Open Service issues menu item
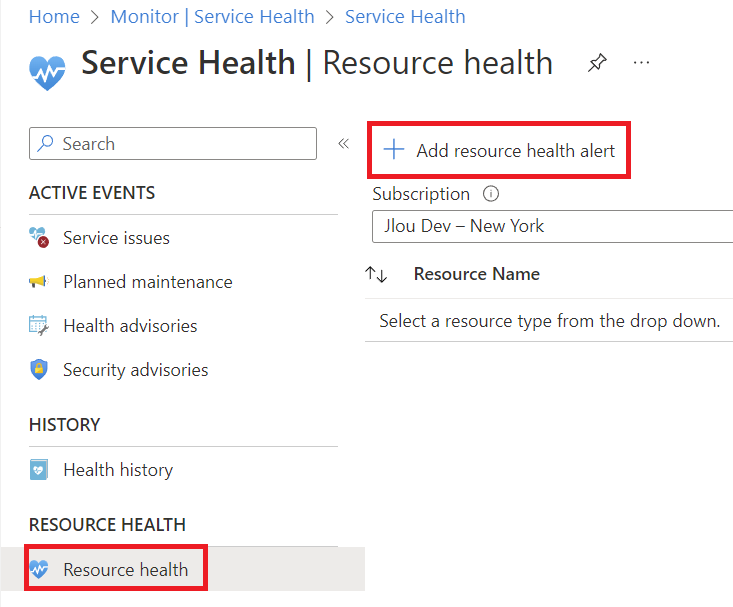Image resolution: width=733 pixels, height=607 pixels. [x=116, y=238]
